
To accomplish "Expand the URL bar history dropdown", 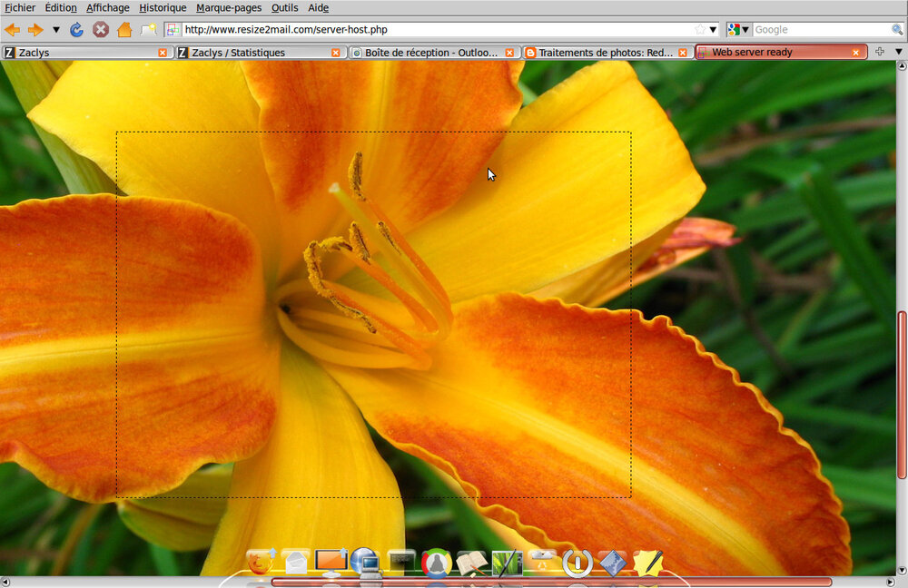I will [713, 29].
